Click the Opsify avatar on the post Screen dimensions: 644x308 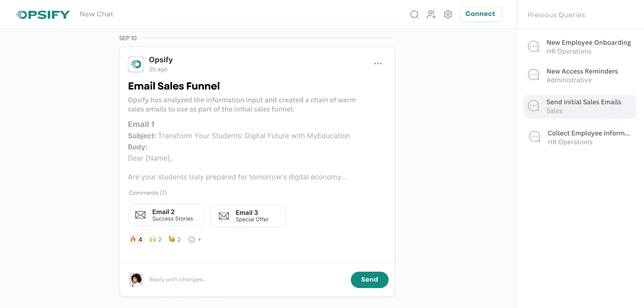tap(136, 64)
